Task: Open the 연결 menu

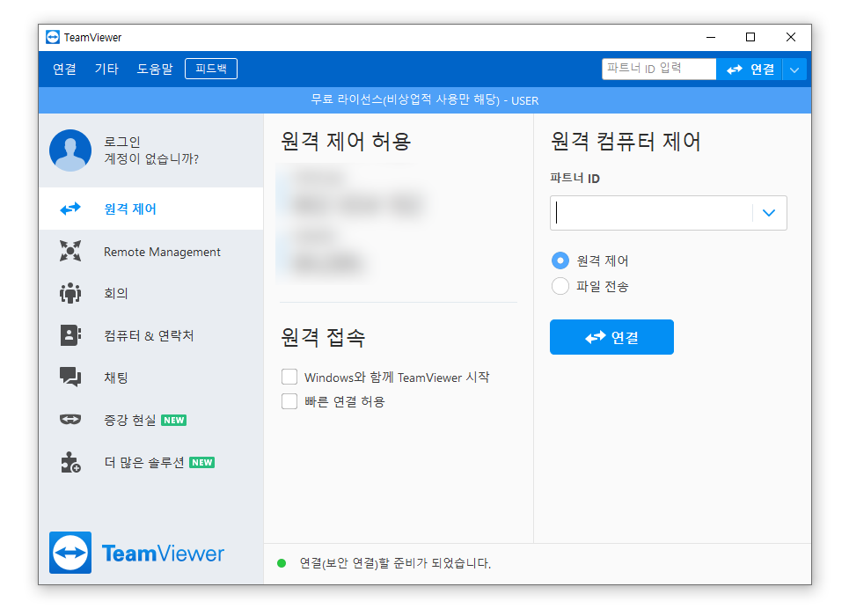Action: point(64,69)
